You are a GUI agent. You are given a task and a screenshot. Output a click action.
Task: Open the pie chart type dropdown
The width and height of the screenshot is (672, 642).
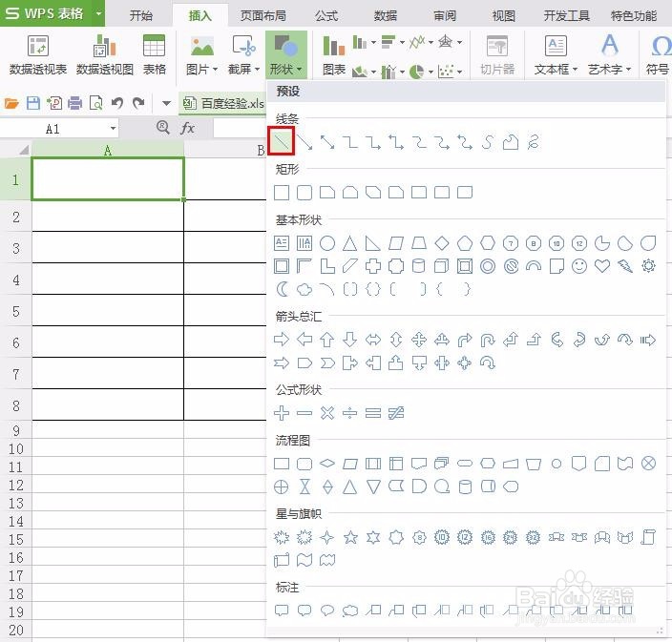(x=430, y=72)
